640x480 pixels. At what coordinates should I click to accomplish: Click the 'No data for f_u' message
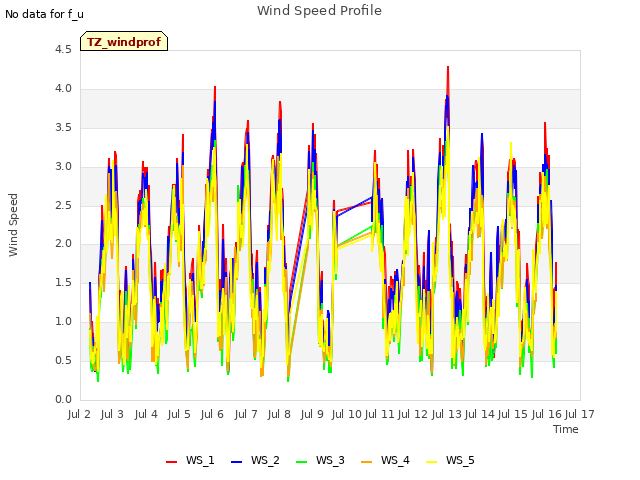44,14
